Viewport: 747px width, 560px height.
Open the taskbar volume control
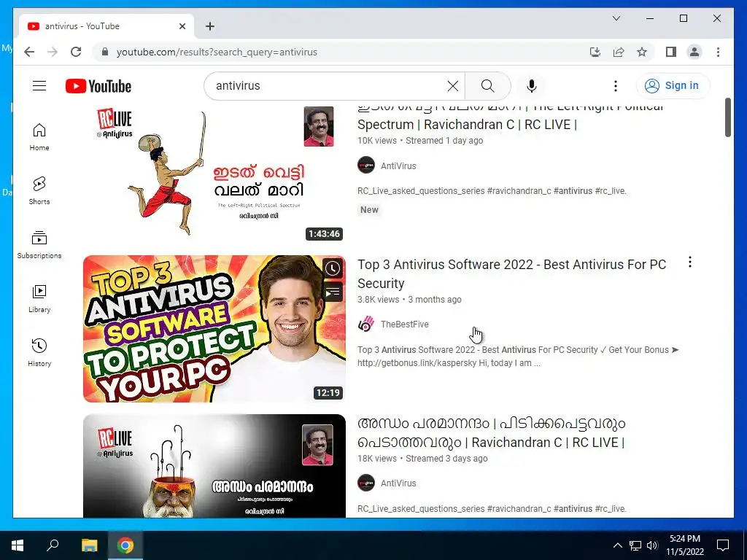click(653, 545)
